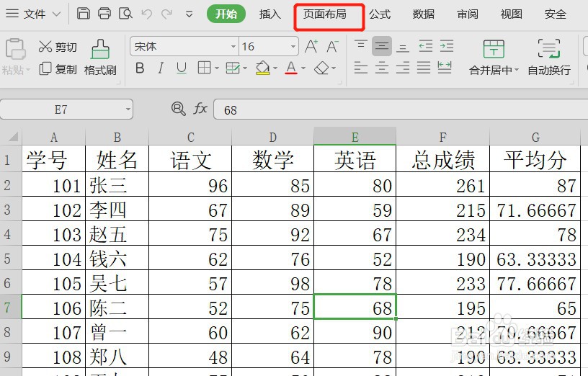588x376 pixels.
Task: Expand fill color dropdown arrow
Action: [x=275, y=68]
